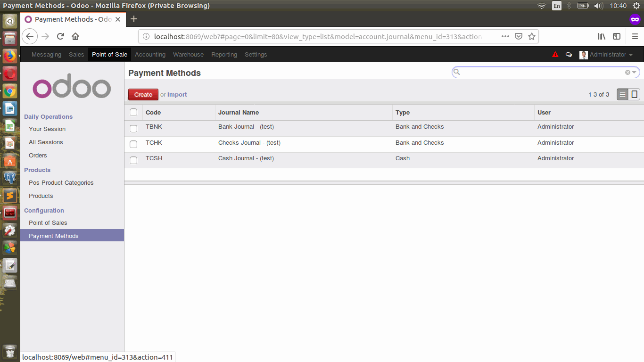644x362 pixels.
Task: Select all rows with header checkbox
Action: click(x=133, y=112)
